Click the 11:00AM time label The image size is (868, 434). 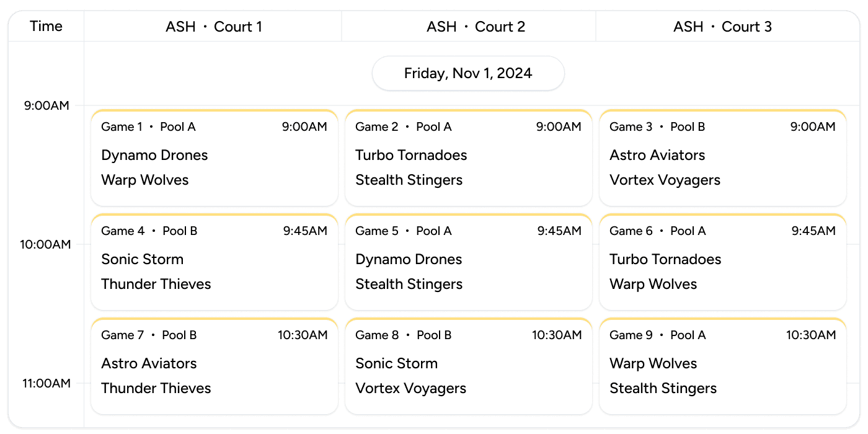point(46,383)
